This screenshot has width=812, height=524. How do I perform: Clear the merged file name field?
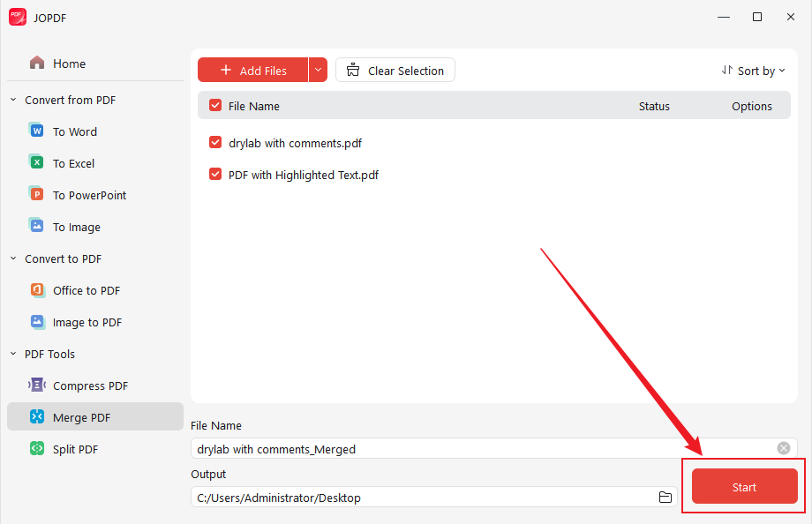pos(783,448)
